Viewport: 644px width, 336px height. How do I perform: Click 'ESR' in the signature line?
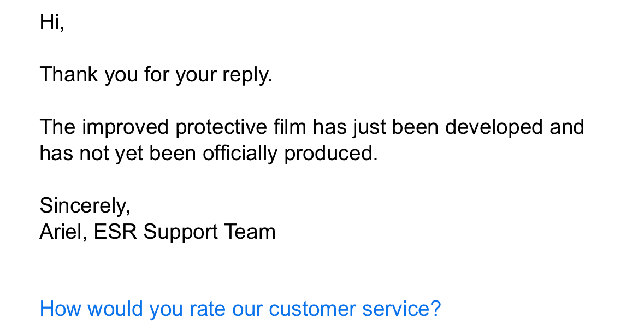click(x=115, y=232)
